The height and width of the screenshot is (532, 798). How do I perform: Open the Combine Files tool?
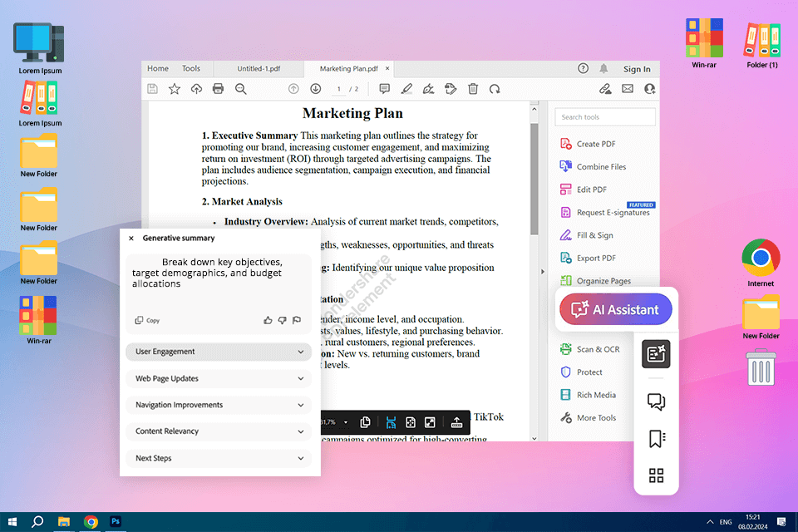point(593,166)
